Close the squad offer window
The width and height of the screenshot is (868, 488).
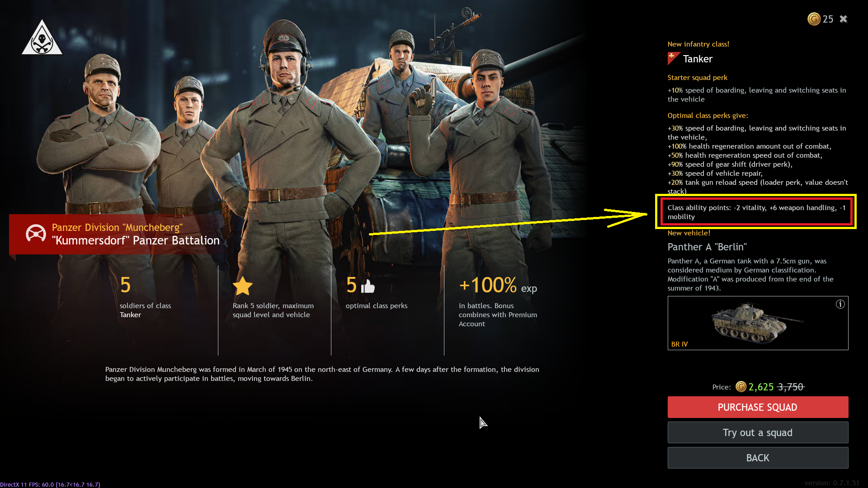tap(844, 19)
